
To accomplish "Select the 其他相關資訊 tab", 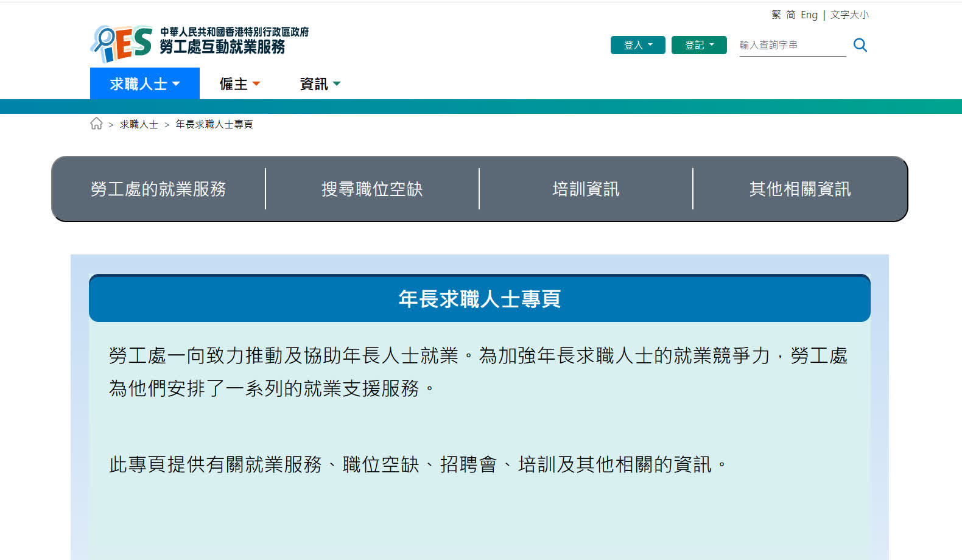I will click(800, 189).
